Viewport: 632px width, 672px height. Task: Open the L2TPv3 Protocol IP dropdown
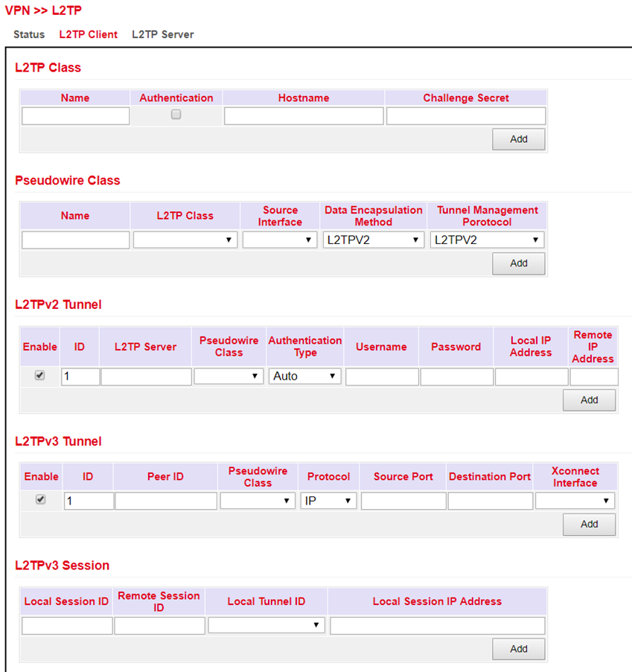[x=328, y=501]
